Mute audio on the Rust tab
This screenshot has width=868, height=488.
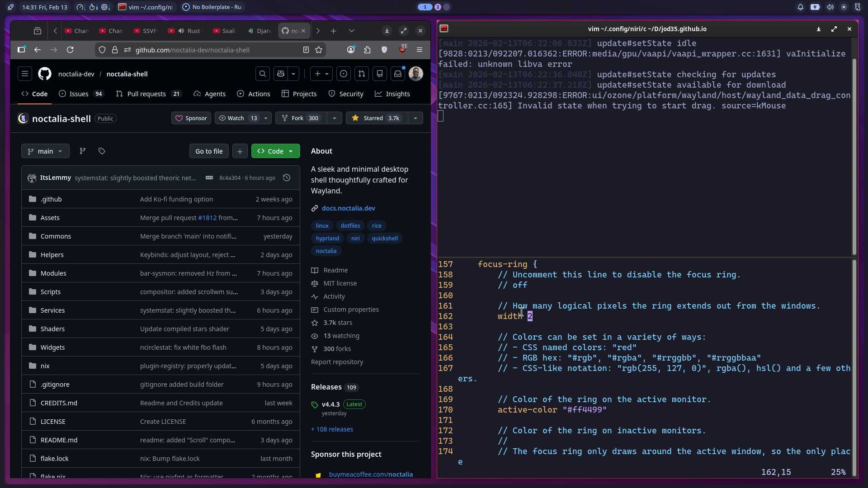[181, 31]
